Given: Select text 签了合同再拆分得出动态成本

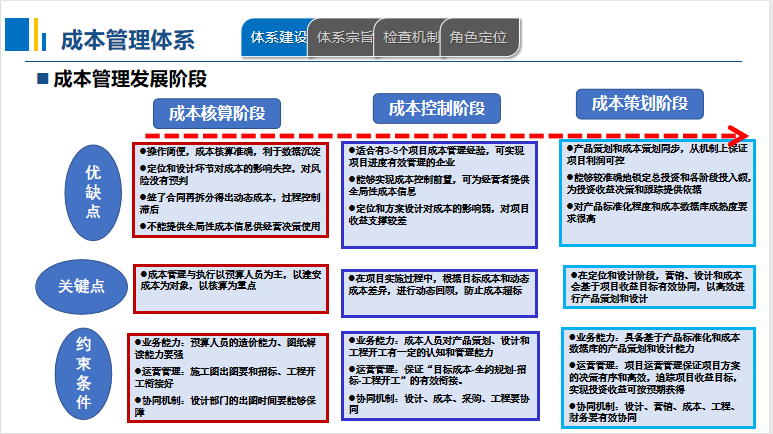Looking at the screenshot, I should (211, 197).
